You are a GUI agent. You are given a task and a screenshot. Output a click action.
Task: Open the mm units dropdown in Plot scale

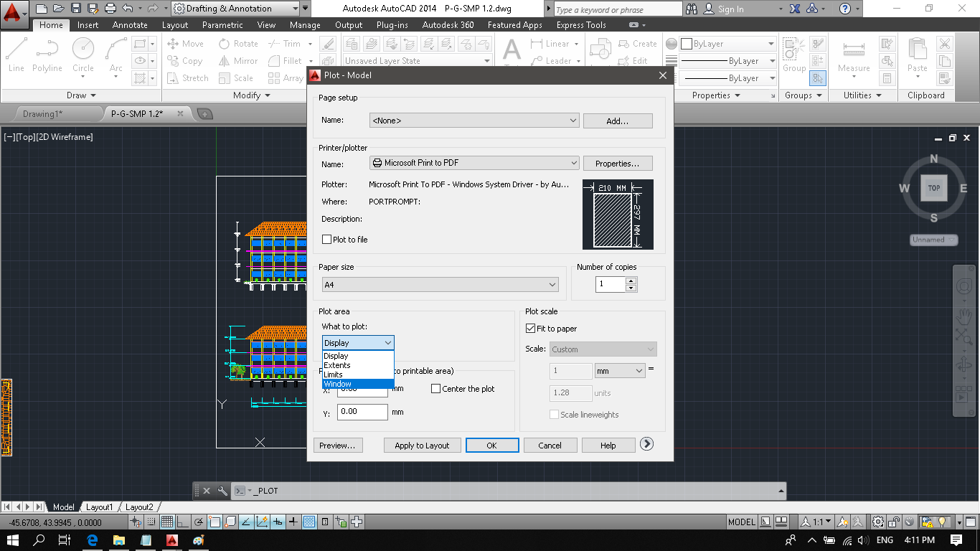click(x=620, y=371)
